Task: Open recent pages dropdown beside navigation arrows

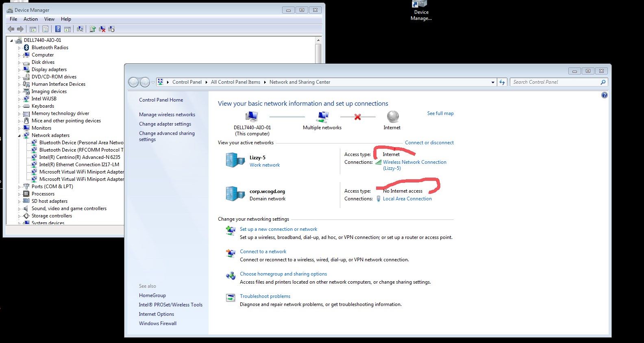Action: [153, 82]
